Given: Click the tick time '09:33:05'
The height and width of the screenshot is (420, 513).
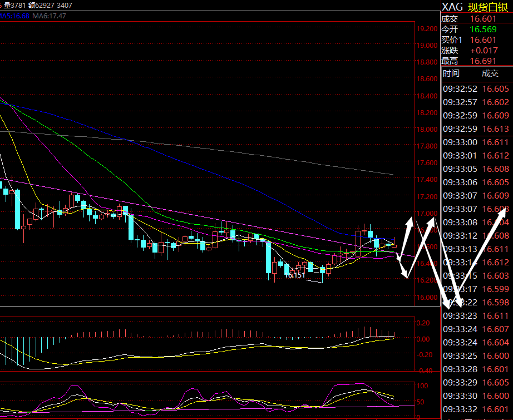Looking at the screenshot, I should point(460,169).
